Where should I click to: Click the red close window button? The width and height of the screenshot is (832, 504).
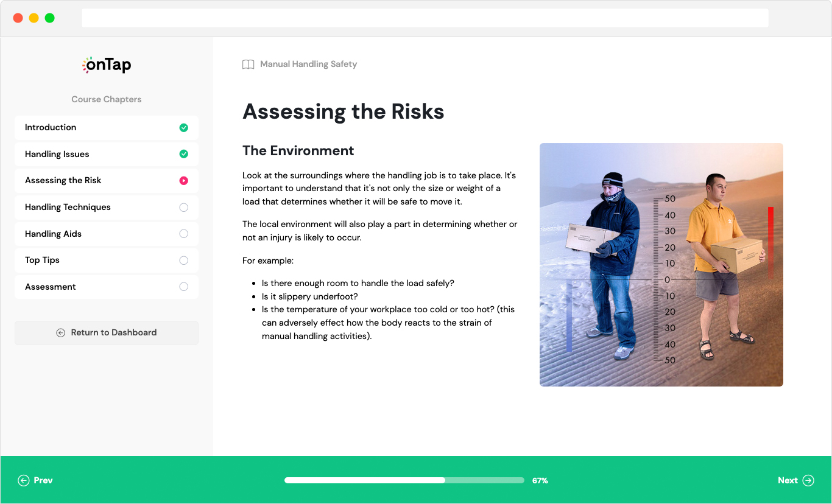click(18, 18)
